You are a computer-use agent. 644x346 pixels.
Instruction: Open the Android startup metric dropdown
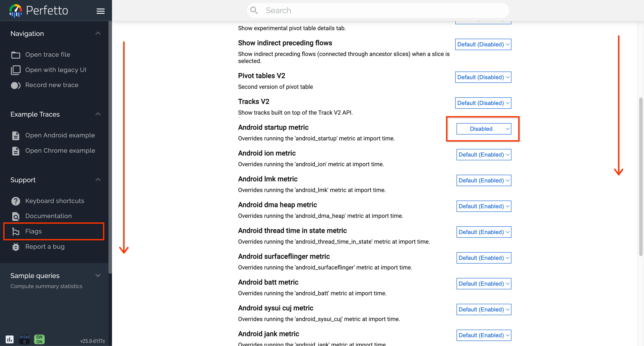pos(483,129)
